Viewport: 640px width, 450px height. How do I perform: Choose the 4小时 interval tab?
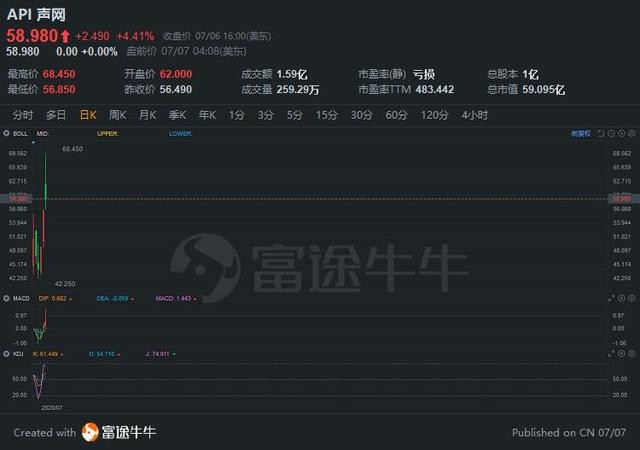(x=475, y=115)
